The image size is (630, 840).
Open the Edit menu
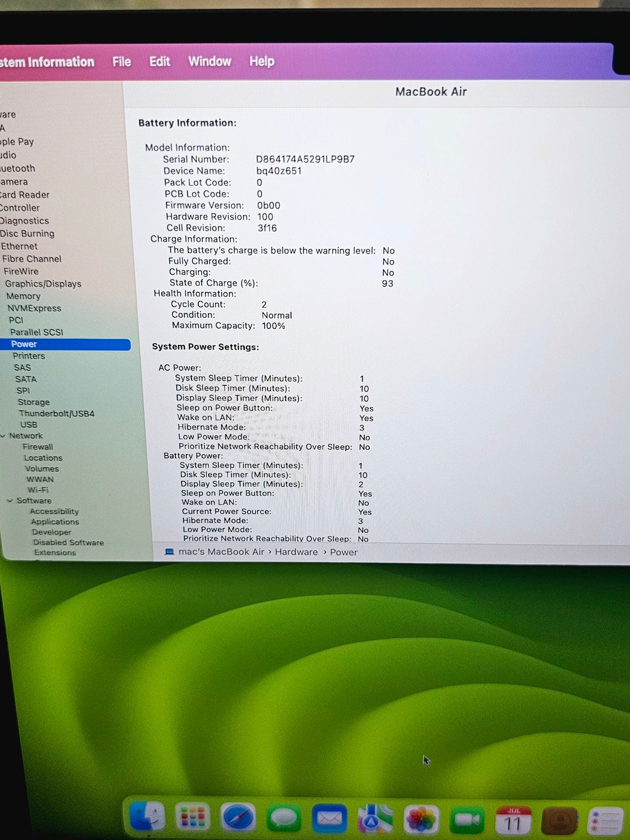point(160,61)
